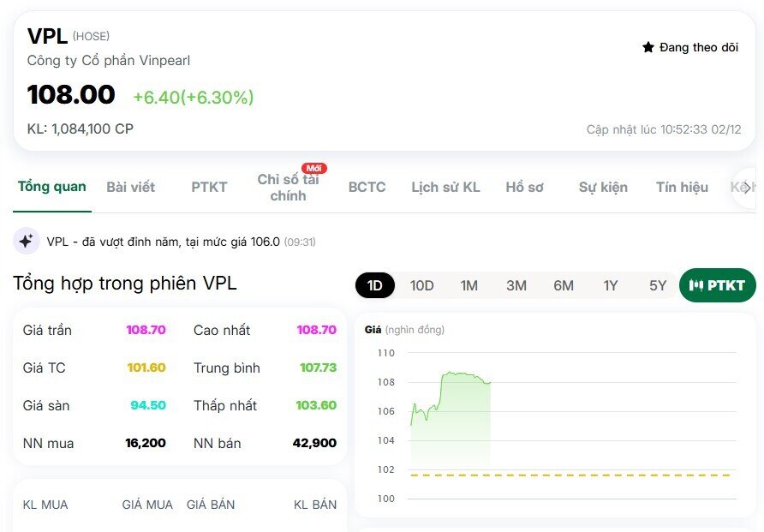Open technical analysis with the PTKT button
The width and height of the screenshot is (764, 532).
(x=717, y=285)
